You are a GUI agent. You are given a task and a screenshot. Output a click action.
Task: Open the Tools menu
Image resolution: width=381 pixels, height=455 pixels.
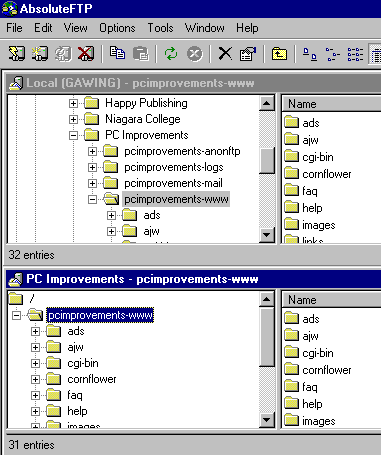pyautogui.click(x=160, y=28)
